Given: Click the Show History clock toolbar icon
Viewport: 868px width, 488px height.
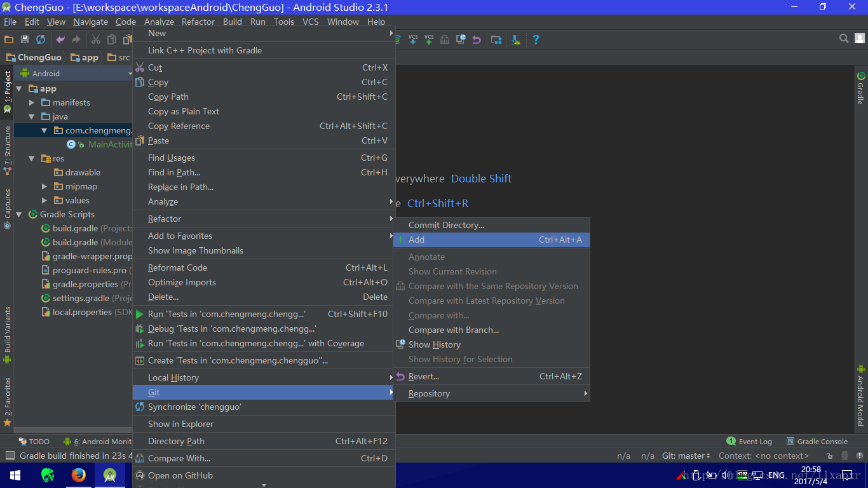Looking at the screenshot, I should (x=461, y=39).
